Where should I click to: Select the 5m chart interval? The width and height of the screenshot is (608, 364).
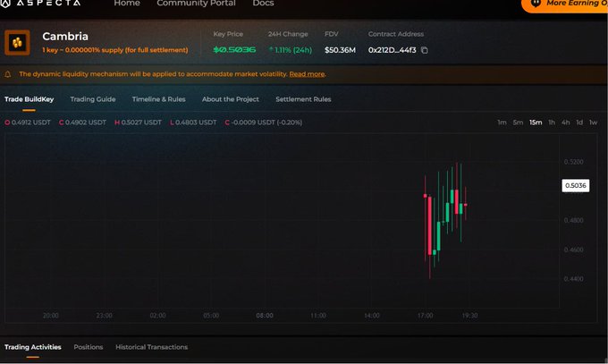pyautogui.click(x=518, y=123)
